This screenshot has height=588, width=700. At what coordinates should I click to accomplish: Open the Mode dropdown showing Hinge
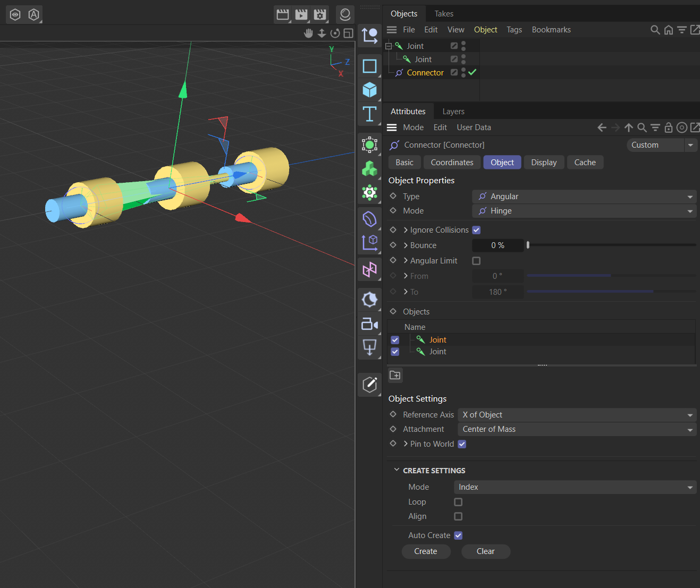pyautogui.click(x=584, y=211)
